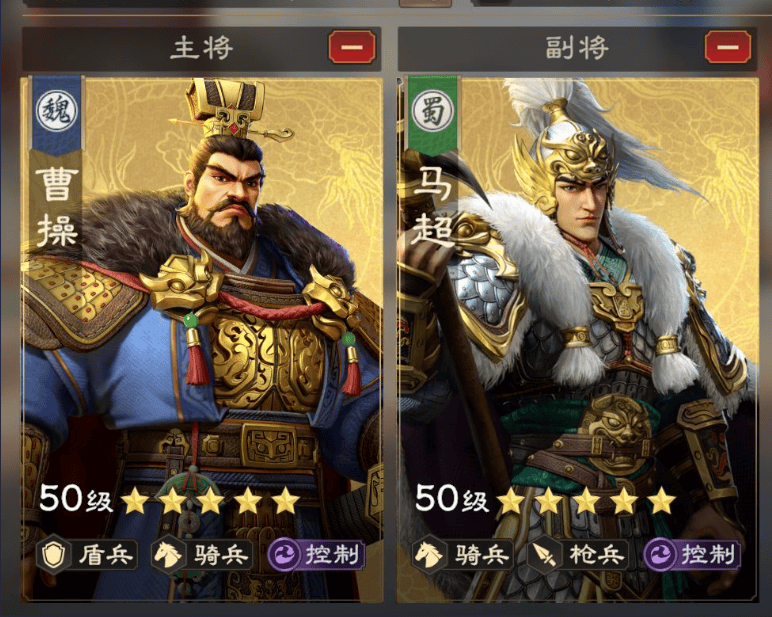Remove the vice general with red minus button
The image size is (772, 617).
click(x=728, y=47)
